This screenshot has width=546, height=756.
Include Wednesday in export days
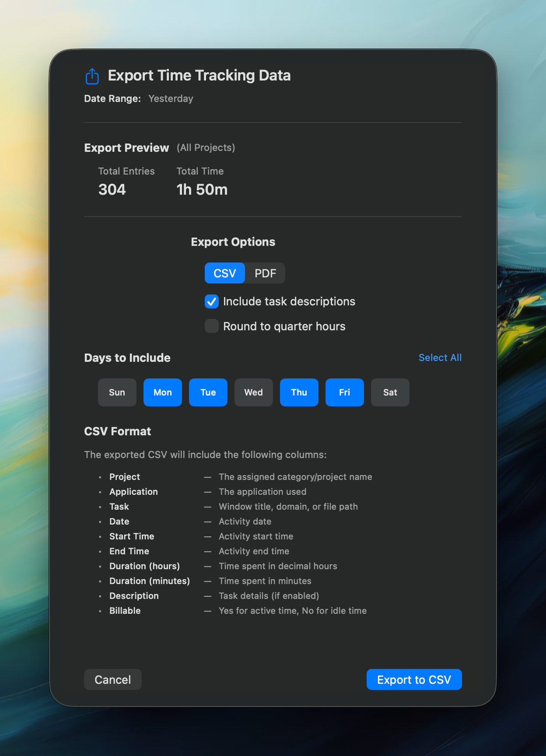(254, 392)
